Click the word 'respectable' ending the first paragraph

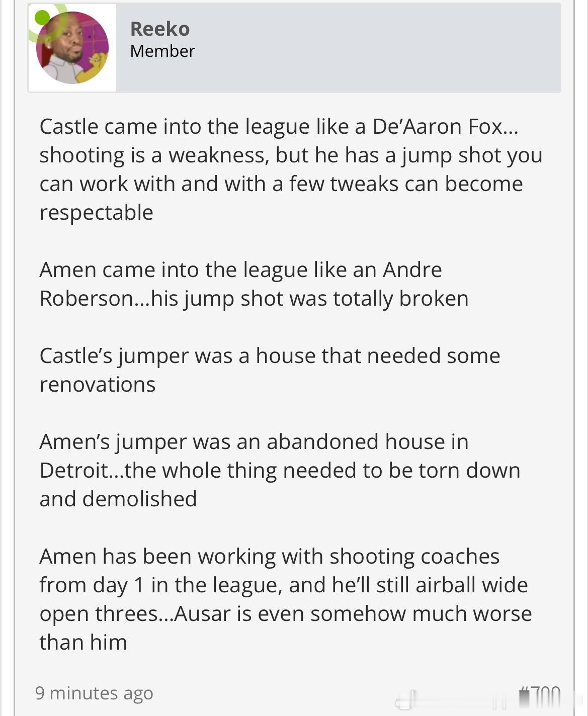96,213
